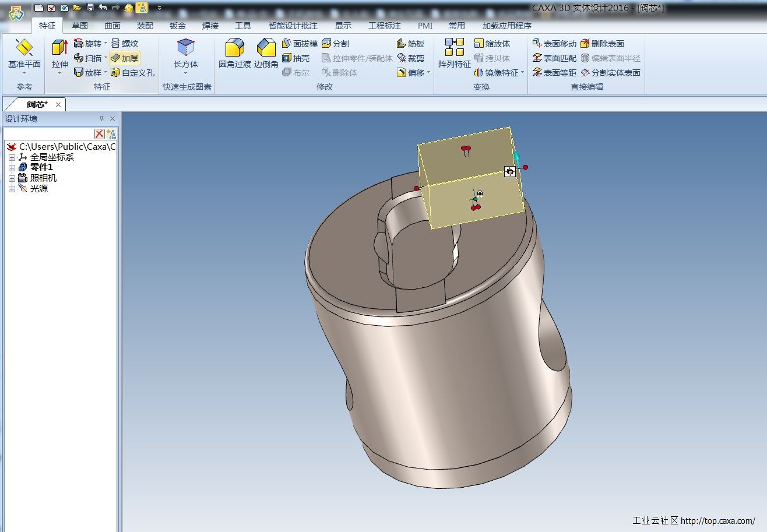Open the 基准平面 dropdown arrow
This screenshot has width=767, height=532.
coord(24,73)
